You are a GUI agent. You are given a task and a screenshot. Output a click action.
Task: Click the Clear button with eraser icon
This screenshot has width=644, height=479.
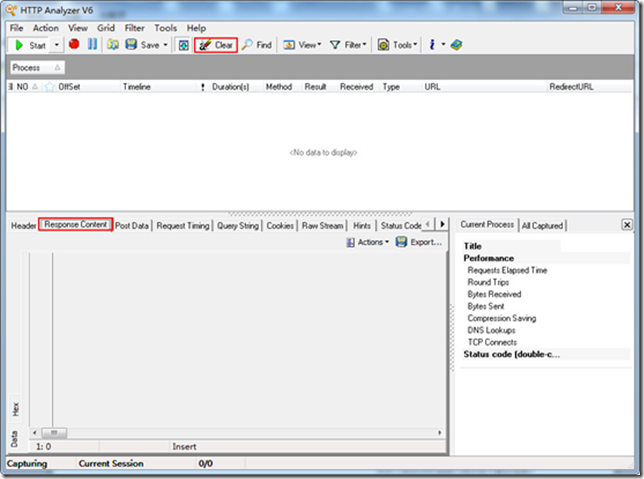(x=216, y=45)
